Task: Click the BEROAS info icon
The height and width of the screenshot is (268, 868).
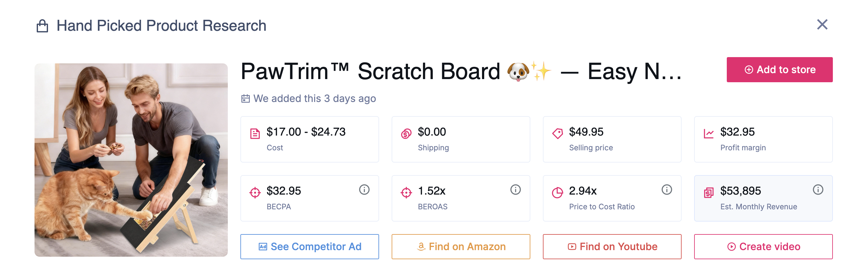Action: point(515,190)
